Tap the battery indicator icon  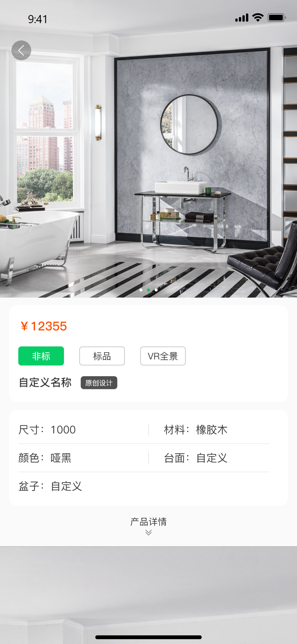click(277, 18)
